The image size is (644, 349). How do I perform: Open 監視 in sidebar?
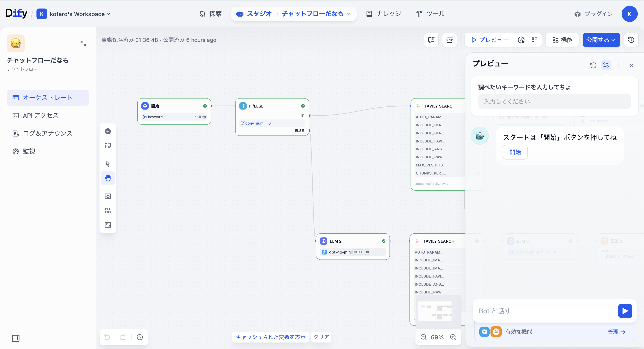pyautogui.click(x=47, y=151)
